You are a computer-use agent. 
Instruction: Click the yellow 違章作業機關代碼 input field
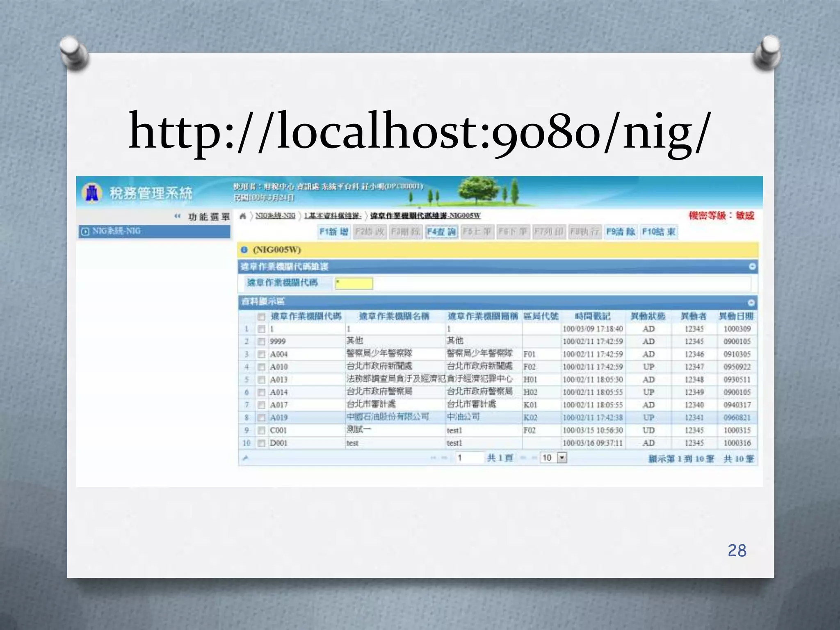point(354,283)
